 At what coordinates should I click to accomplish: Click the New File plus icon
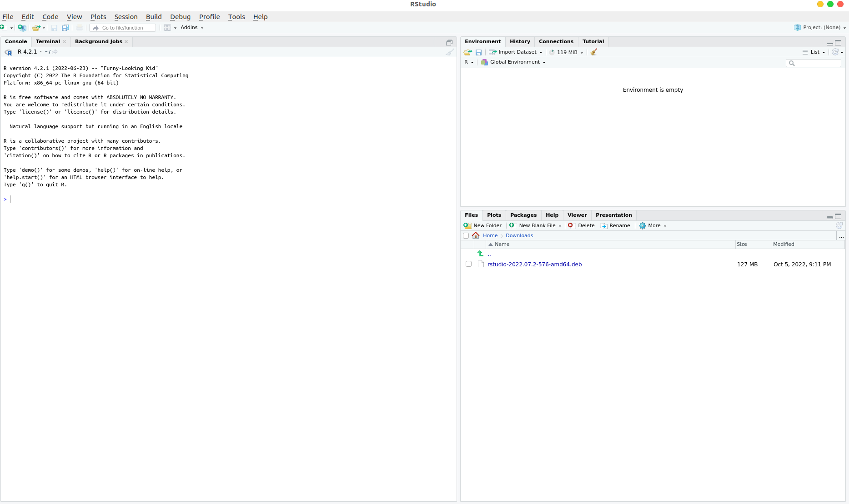click(3, 28)
